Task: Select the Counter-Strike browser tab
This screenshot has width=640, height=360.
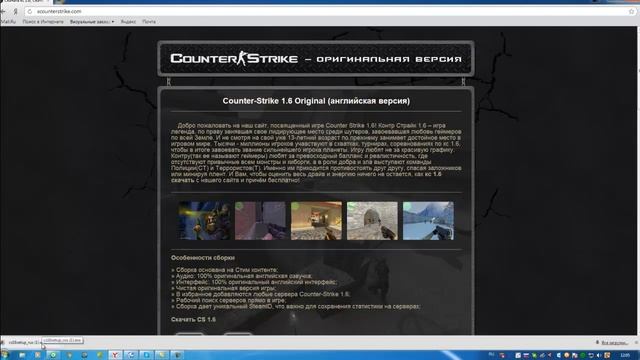Action: click(24, 2)
